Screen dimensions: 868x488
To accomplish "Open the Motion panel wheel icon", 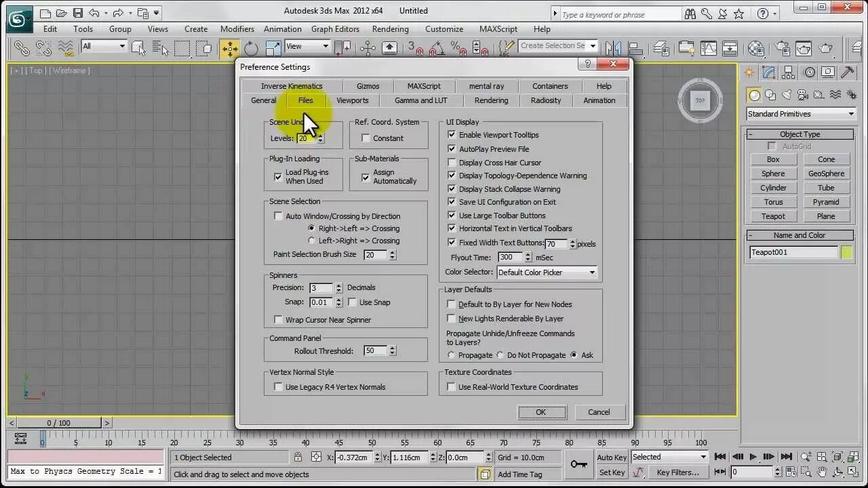I will (810, 73).
